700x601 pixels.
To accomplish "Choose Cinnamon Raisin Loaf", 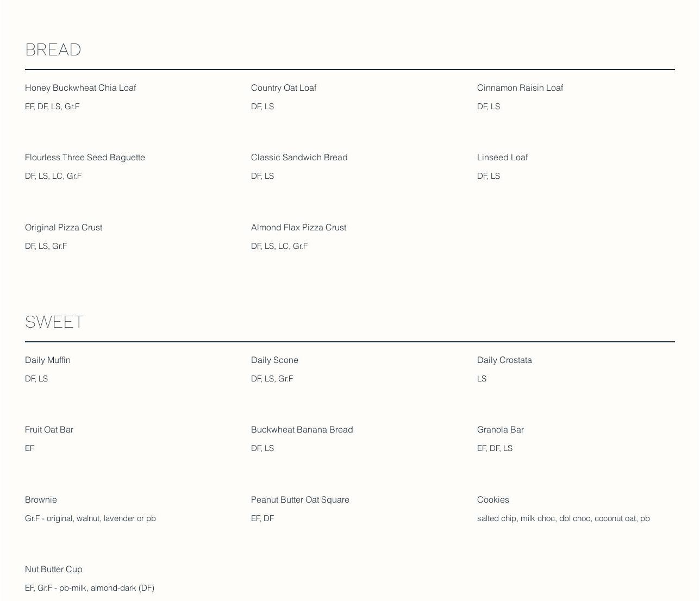I will pos(520,88).
